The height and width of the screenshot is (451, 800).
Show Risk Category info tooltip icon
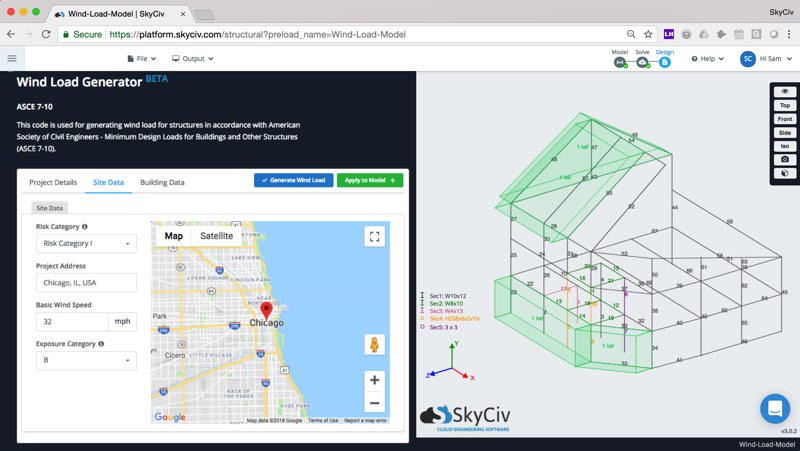(85, 227)
